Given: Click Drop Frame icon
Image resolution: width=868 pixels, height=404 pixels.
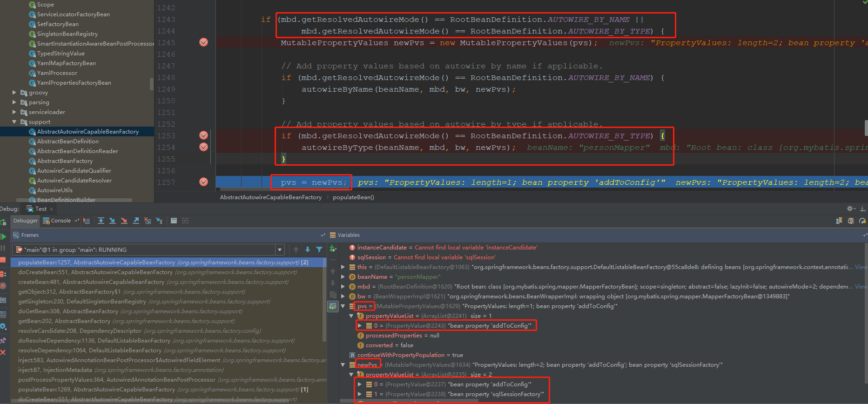Looking at the screenshot, I should coord(148,221).
